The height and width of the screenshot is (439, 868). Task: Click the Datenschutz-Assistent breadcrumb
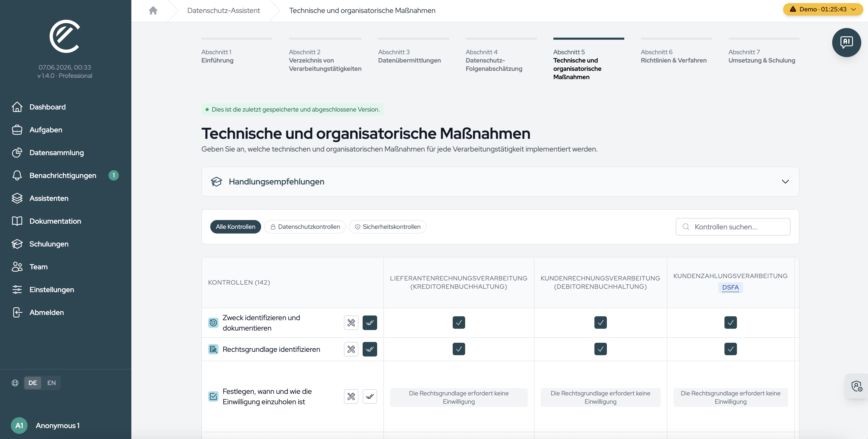click(223, 10)
